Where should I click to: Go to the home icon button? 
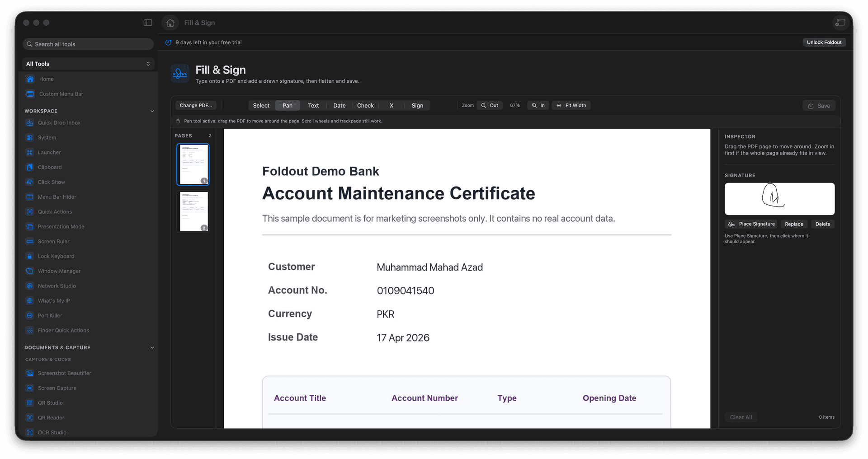coord(170,23)
